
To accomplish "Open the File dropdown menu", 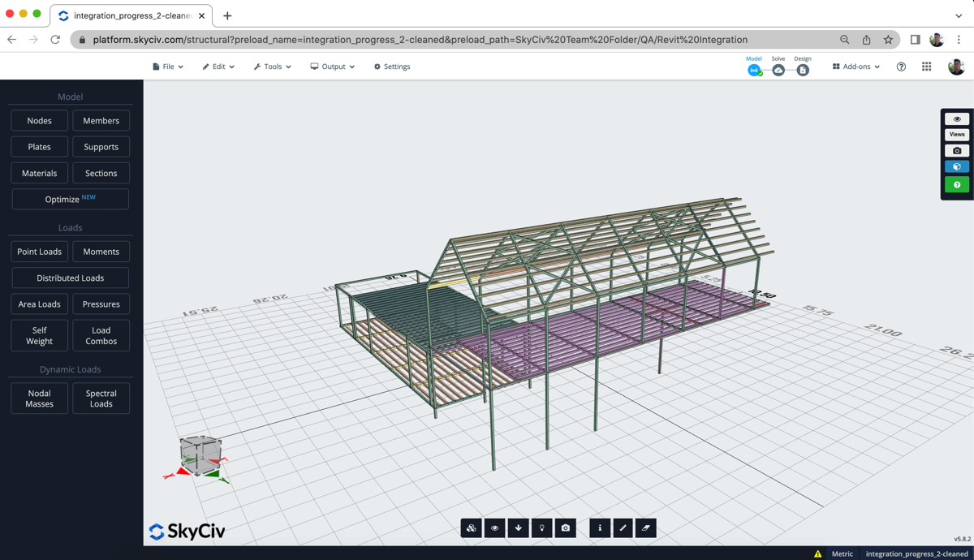I will [168, 67].
